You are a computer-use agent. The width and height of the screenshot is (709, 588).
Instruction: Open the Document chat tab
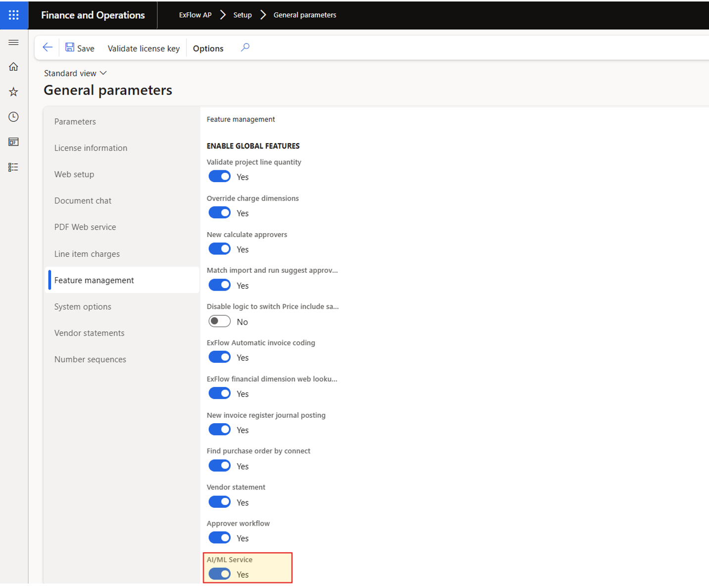122,200
